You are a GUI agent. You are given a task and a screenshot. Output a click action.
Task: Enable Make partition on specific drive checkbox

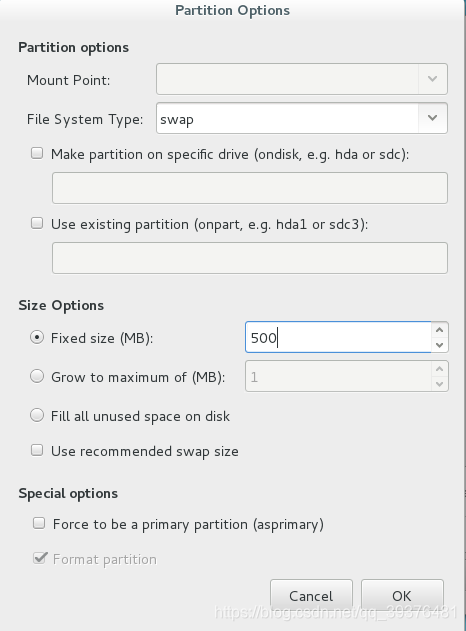[x=37, y=153]
